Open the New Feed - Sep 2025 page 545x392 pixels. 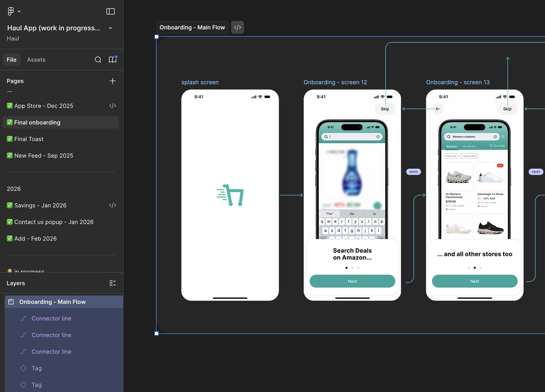tap(40, 156)
